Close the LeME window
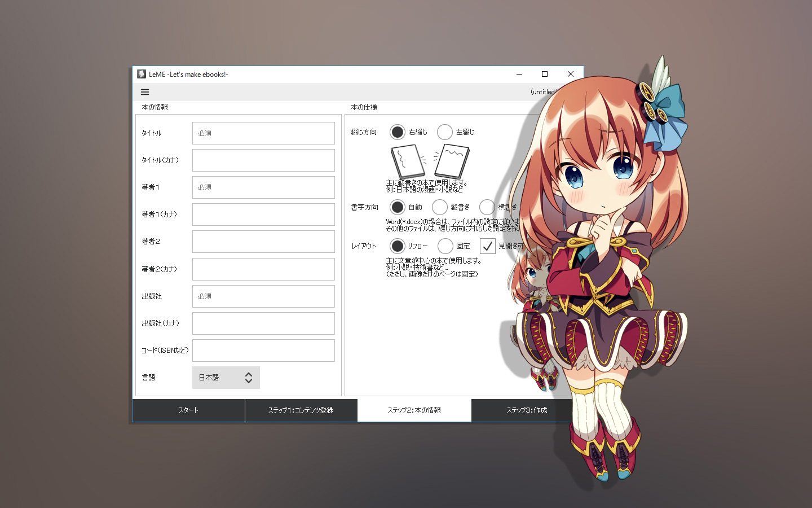Viewport: 812px width, 508px height. 570,74
